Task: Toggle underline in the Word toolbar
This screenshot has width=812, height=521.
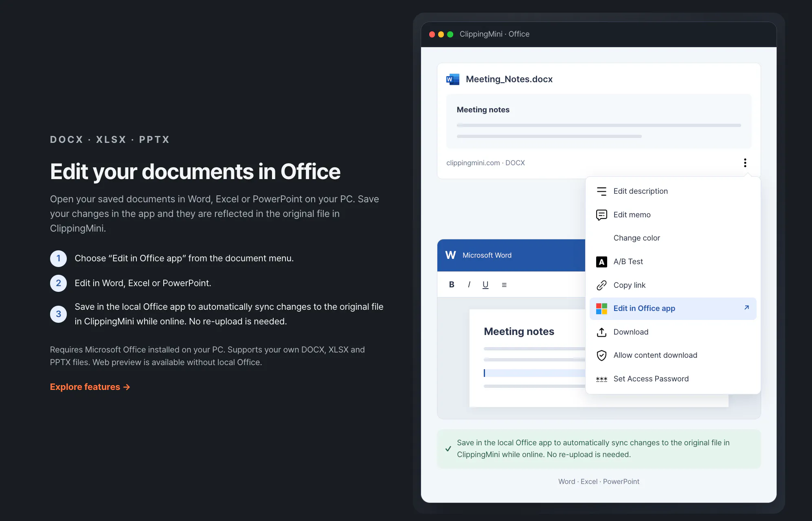Action: click(485, 285)
